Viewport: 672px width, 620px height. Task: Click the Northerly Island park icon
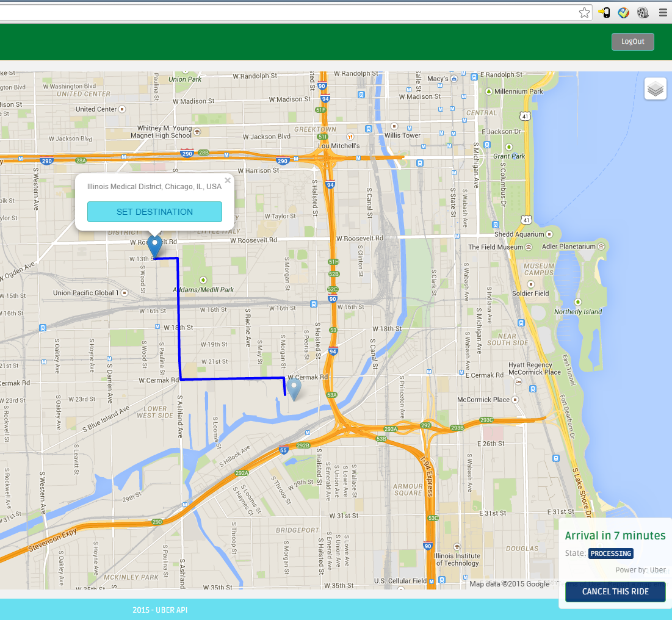tap(578, 302)
